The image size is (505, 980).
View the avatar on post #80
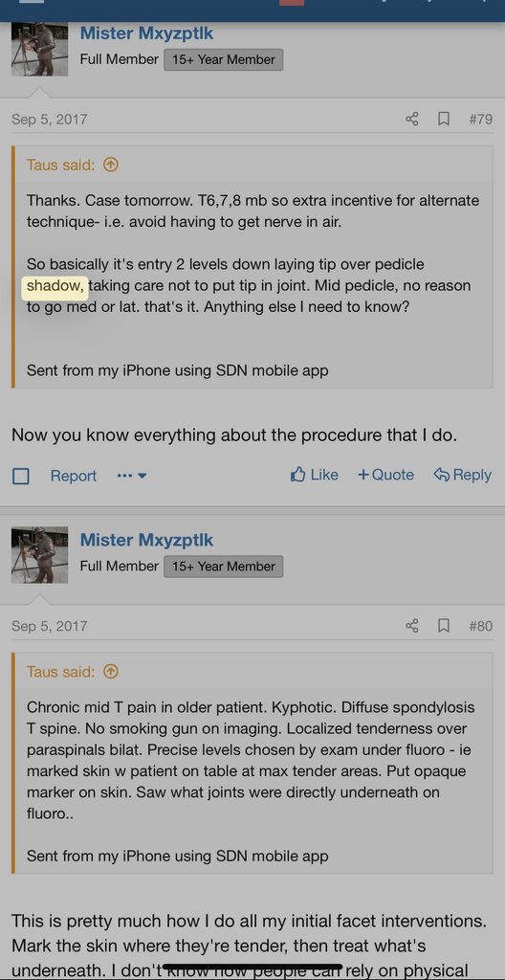coord(39,555)
